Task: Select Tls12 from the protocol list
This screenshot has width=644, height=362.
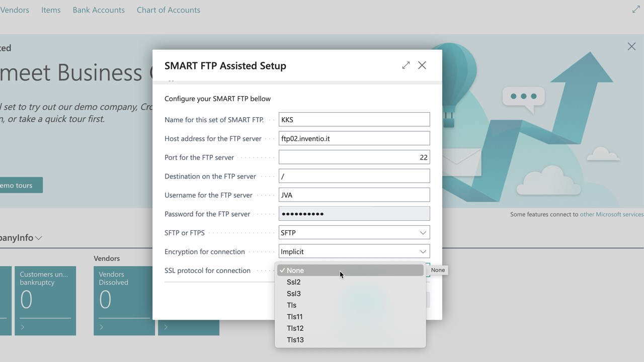Action: coord(350,328)
